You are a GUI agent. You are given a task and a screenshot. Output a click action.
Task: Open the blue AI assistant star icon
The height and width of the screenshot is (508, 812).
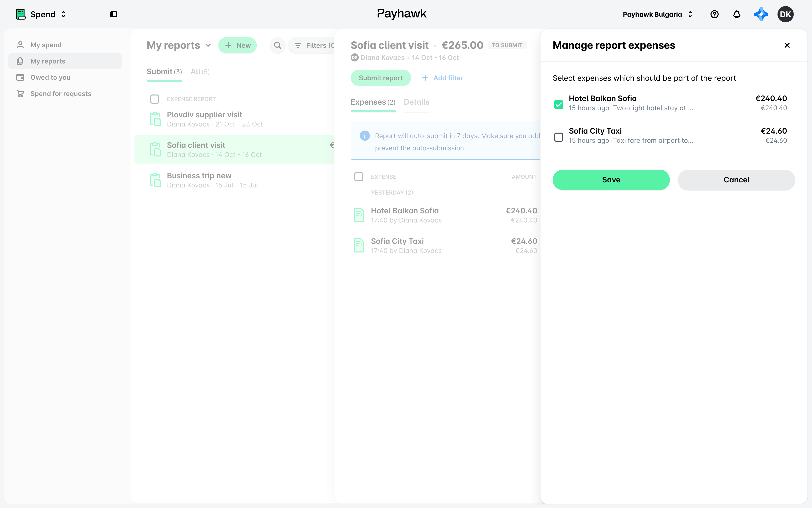(761, 14)
